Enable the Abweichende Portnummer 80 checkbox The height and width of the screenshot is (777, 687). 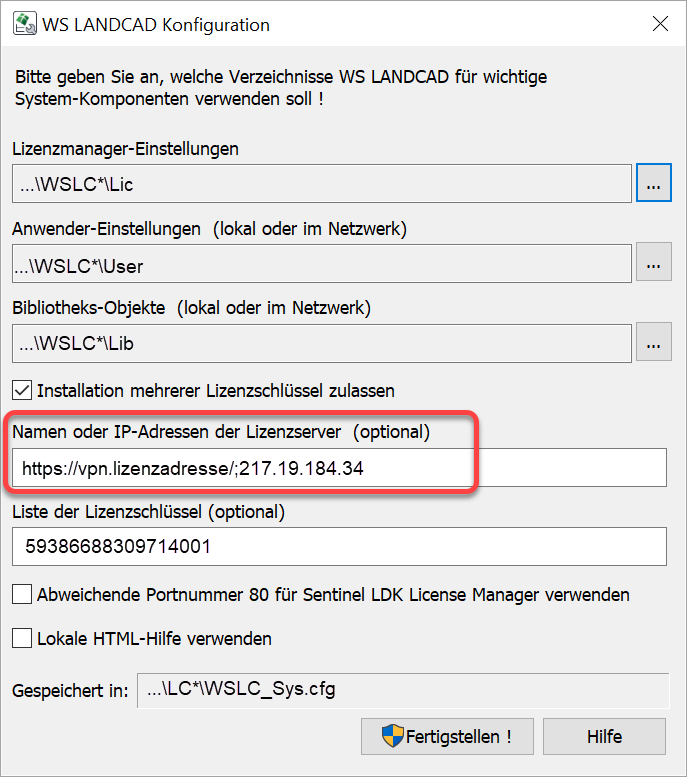click(22, 595)
